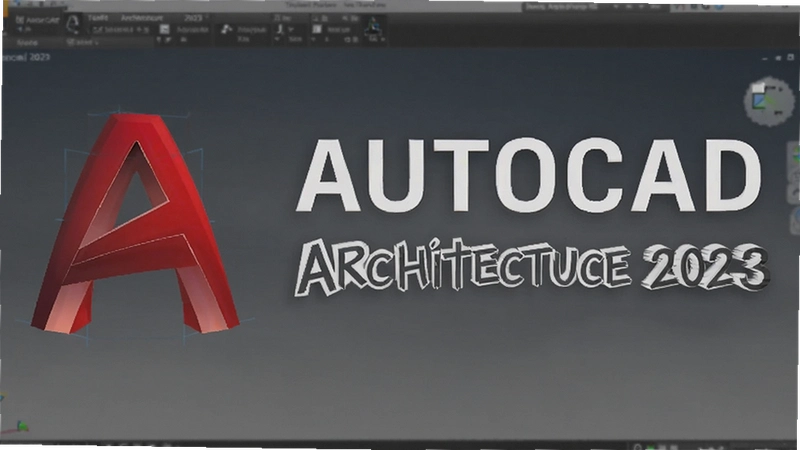Expand the dropdown arrow below the green figure icon
The width and height of the screenshot is (800, 450).
click(x=383, y=39)
